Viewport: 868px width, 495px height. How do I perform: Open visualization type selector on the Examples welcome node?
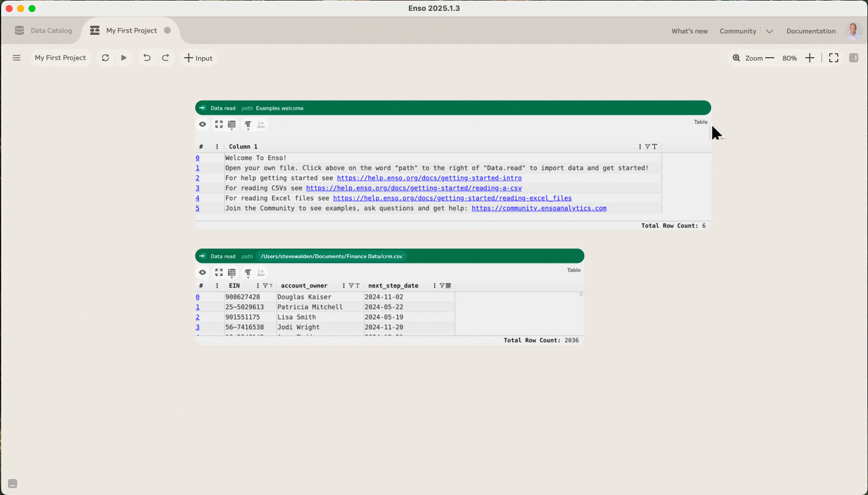coord(232,125)
